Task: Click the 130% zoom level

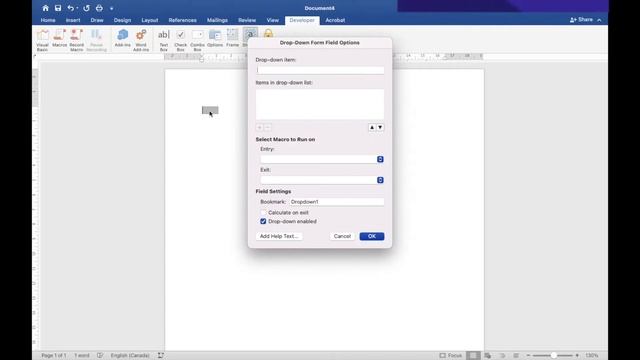Action: (x=592, y=356)
